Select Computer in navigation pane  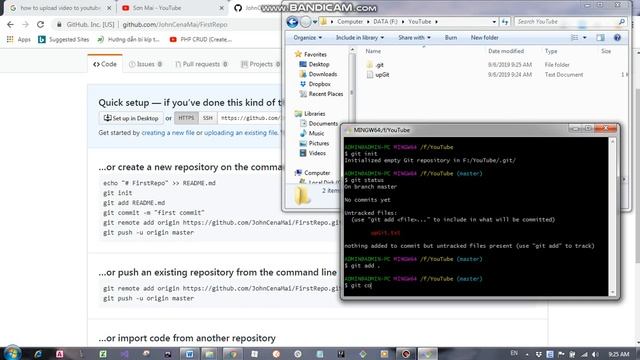(313, 173)
